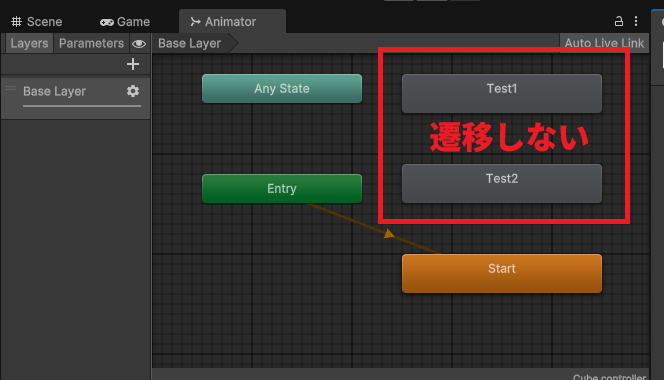Screen dimensions: 664x380
Task: Toggle the eye visibility icon beside Parameters
Action: (x=139, y=44)
